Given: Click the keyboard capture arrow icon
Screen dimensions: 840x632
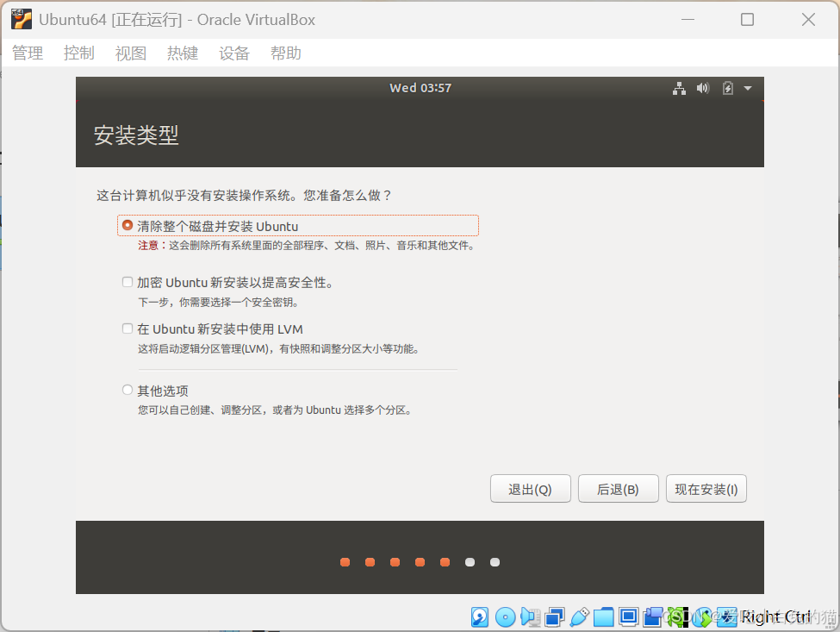Looking at the screenshot, I should coord(727,617).
